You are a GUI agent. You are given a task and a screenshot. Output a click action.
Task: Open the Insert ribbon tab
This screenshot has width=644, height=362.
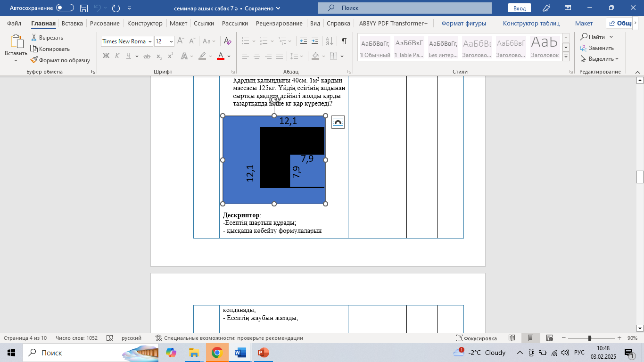click(x=72, y=23)
